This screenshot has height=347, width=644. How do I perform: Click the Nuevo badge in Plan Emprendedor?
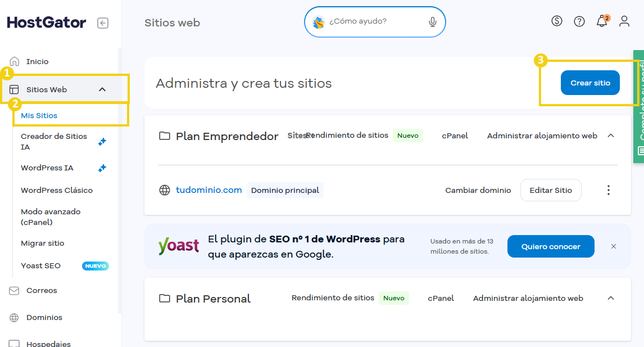pyautogui.click(x=407, y=136)
